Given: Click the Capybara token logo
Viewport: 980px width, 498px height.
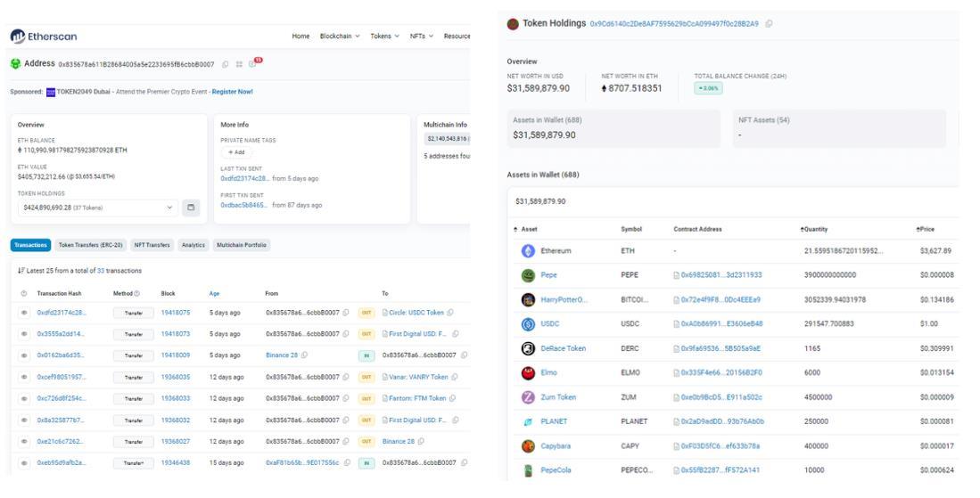Looking at the screenshot, I should click(528, 446).
